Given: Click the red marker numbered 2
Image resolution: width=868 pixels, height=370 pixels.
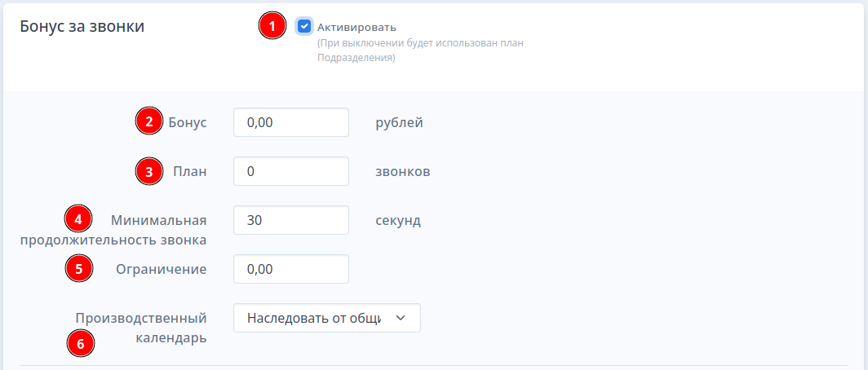Looking at the screenshot, I should (149, 121).
